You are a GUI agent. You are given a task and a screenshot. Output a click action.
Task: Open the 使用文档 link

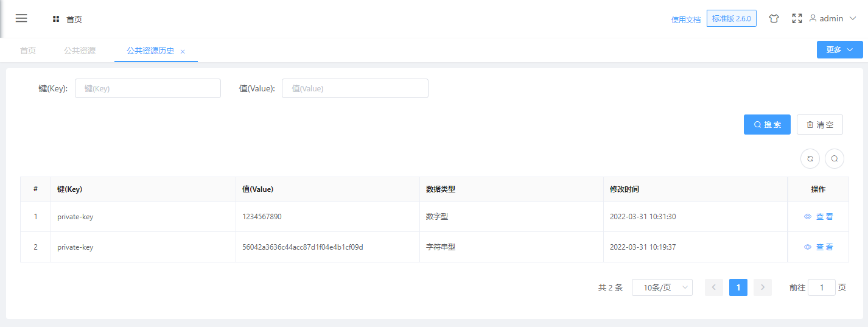pyautogui.click(x=686, y=19)
